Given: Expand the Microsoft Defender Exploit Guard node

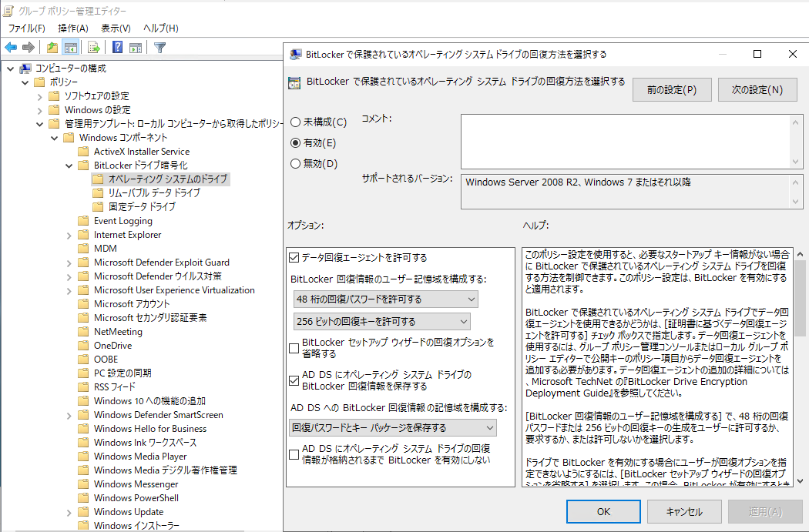Looking at the screenshot, I should pyautogui.click(x=69, y=263).
